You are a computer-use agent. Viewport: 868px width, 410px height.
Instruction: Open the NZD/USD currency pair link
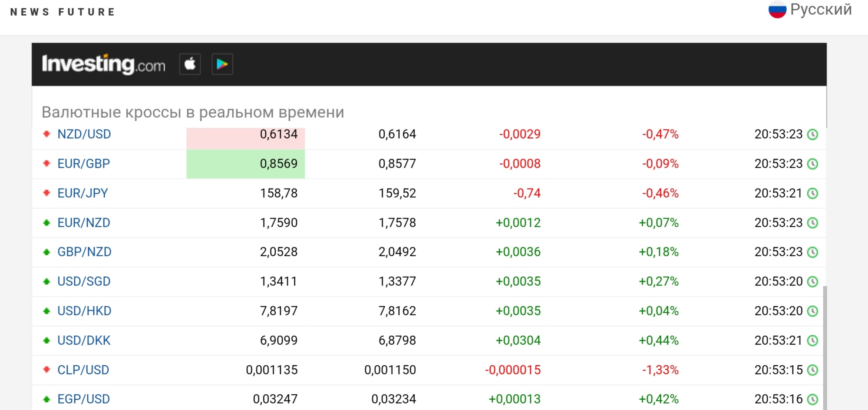[x=84, y=134]
